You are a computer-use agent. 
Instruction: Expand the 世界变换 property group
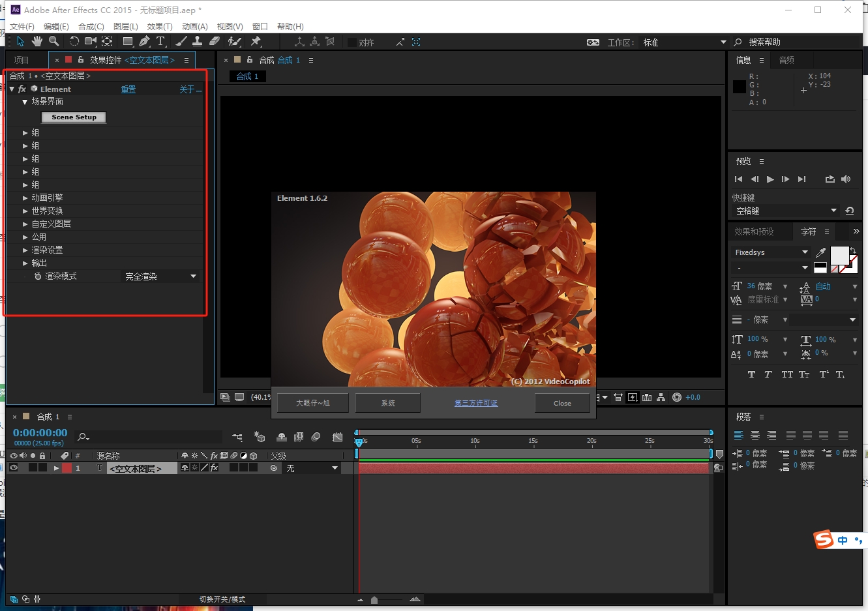(x=25, y=211)
